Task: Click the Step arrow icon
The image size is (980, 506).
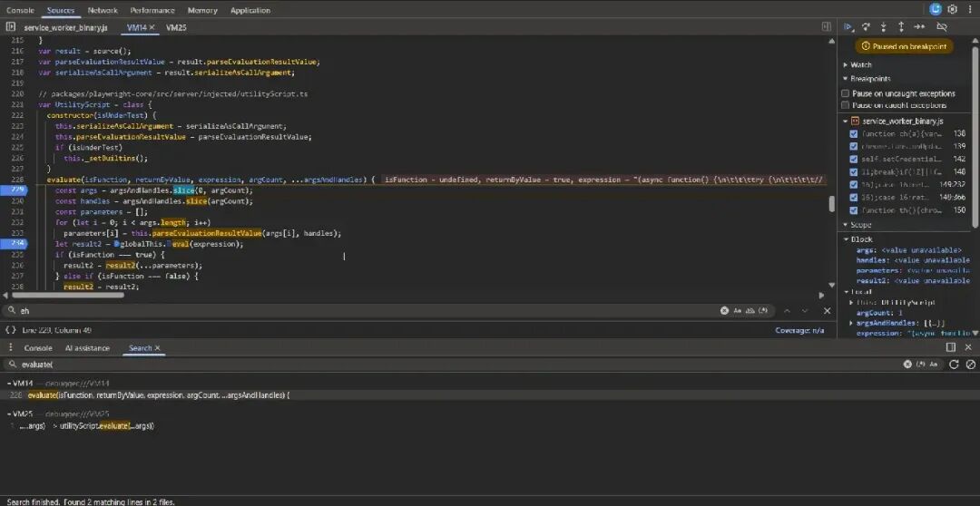Action: 919,27
